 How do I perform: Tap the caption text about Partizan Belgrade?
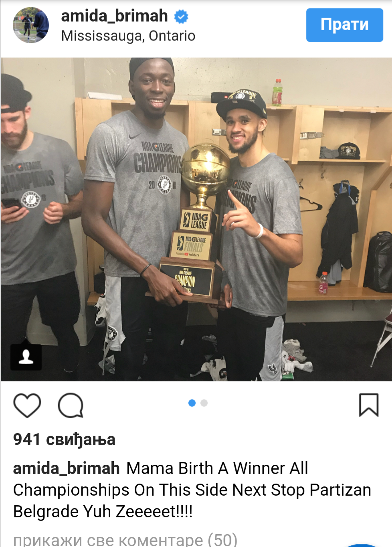point(192,490)
